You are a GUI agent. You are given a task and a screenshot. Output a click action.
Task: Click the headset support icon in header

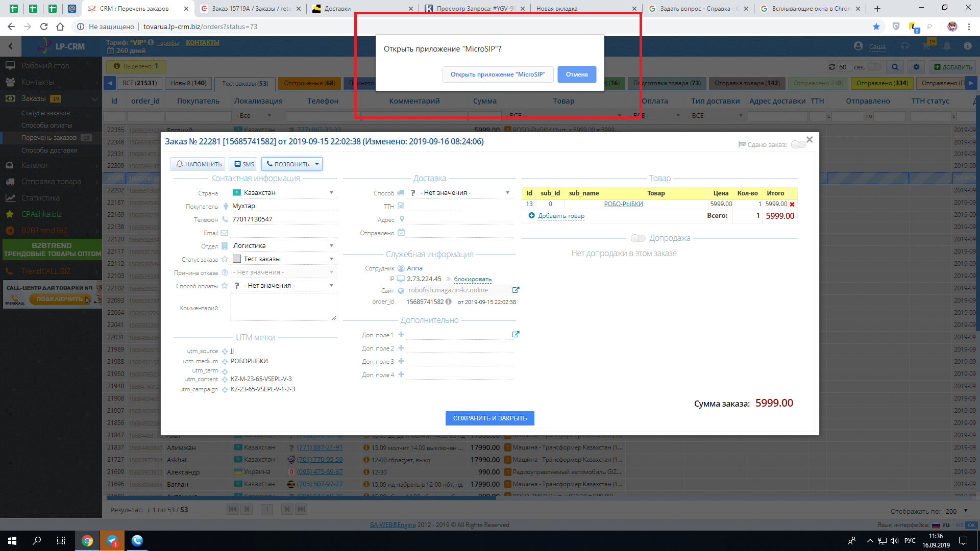tap(905, 46)
